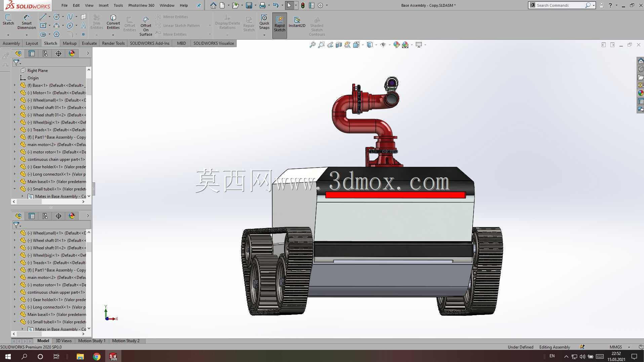Switch to the Assembly ribbon tab
This screenshot has height=362, width=644.
click(11, 43)
